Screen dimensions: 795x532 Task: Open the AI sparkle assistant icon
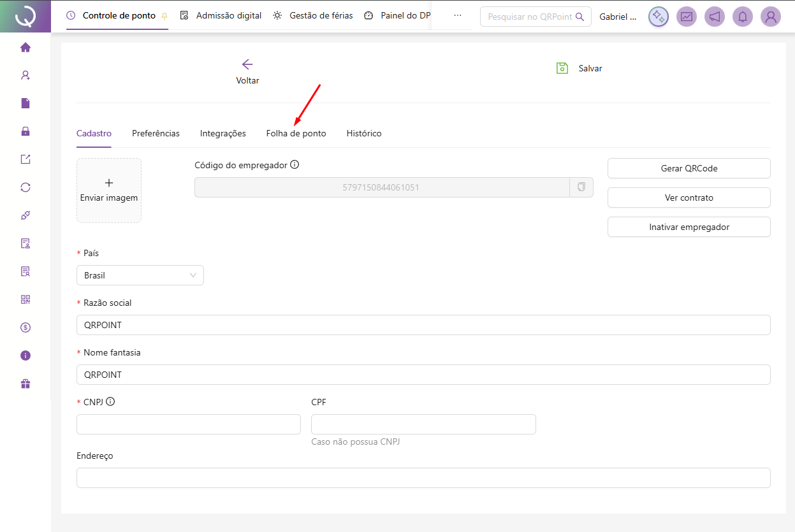coord(659,17)
